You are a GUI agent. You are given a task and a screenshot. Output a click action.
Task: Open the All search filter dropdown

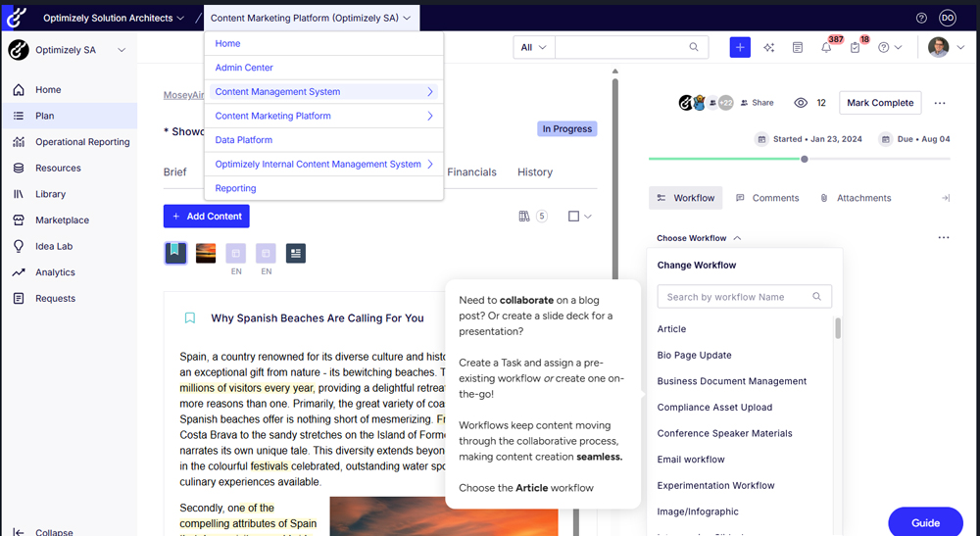click(x=534, y=47)
